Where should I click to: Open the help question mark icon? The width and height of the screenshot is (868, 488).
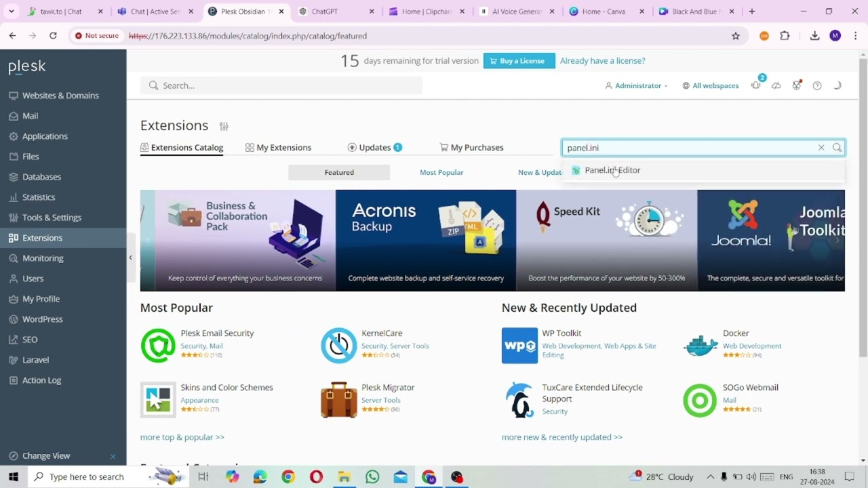[817, 85]
